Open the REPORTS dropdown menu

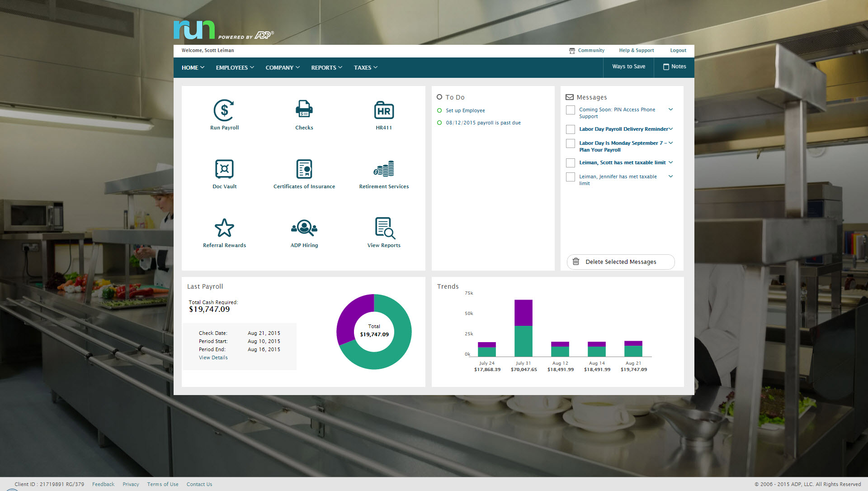tap(326, 67)
